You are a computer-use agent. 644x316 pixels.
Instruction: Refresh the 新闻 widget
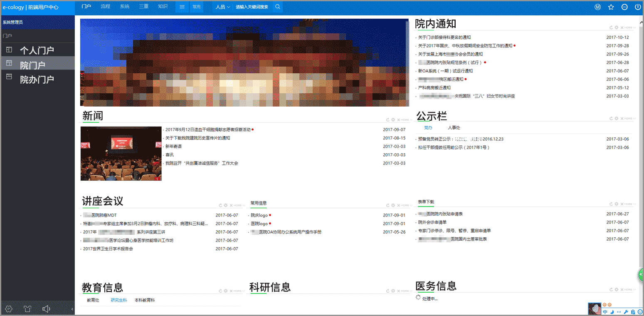388,120
